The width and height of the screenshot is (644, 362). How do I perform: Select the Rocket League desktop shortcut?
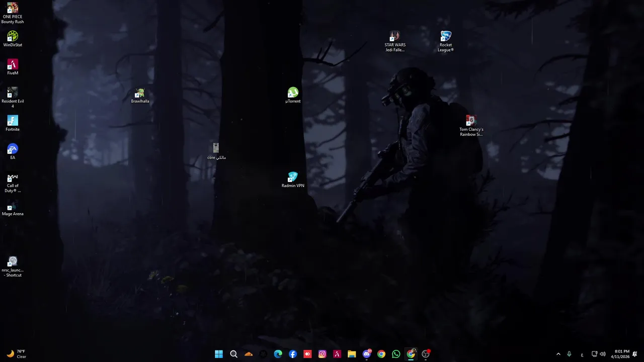point(446,41)
